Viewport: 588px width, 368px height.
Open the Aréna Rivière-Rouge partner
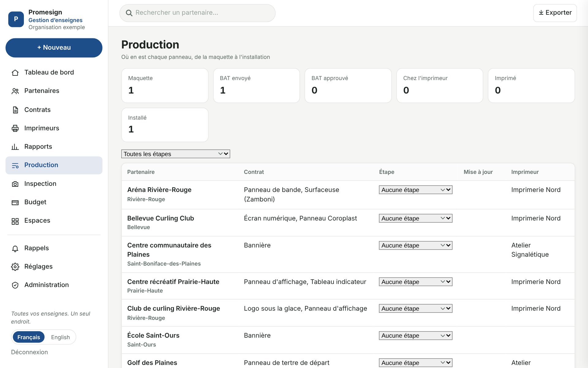click(x=159, y=190)
